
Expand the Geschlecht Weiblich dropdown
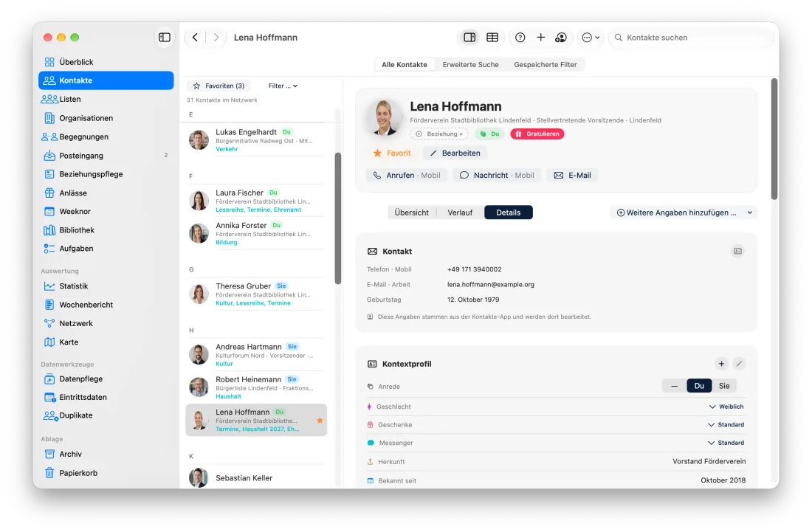[726, 407]
